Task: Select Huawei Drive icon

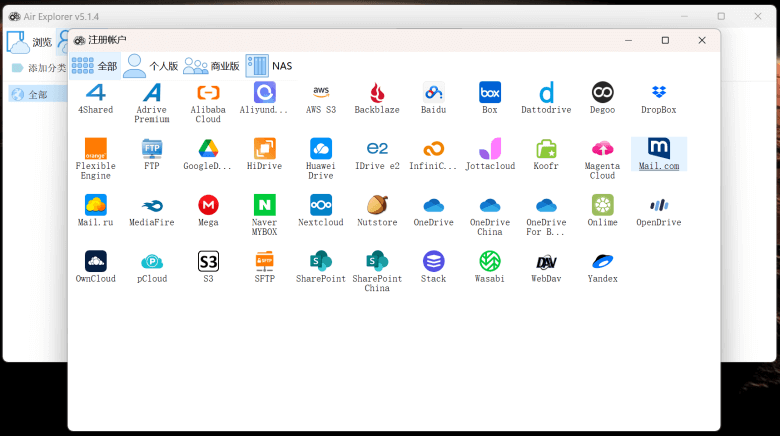Action: (321, 149)
